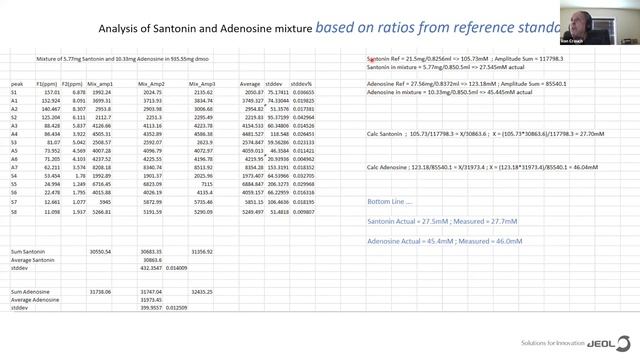Select peak label 'S7'

pos(14,202)
